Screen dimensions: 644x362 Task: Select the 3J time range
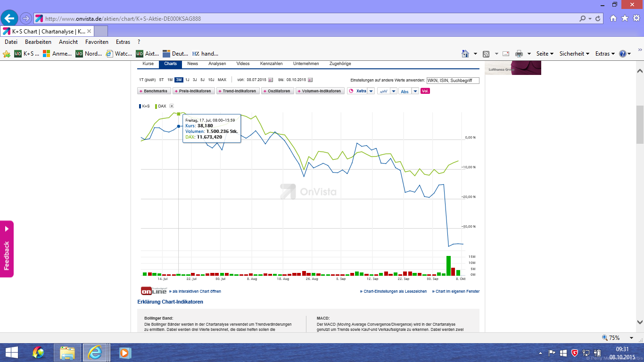195,80
